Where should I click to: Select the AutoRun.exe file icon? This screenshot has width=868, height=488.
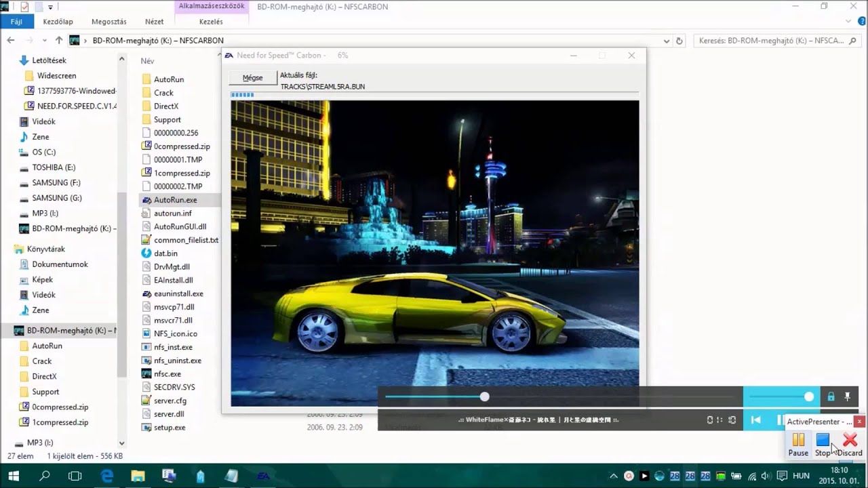coord(146,200)
